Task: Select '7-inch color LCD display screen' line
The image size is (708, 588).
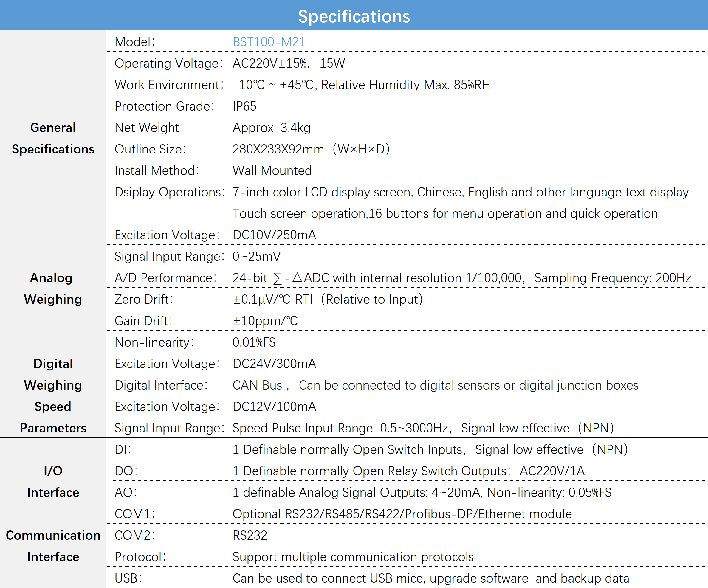Action: tap(461, 192)
